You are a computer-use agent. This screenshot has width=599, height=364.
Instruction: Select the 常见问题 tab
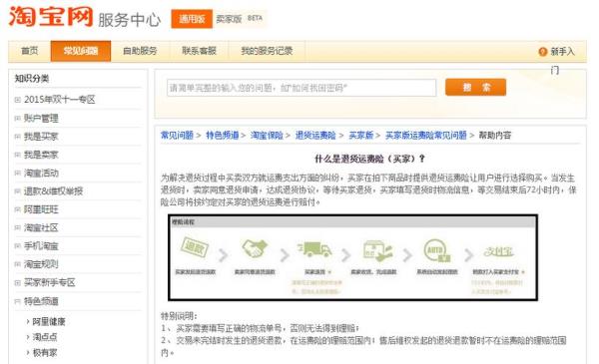click(81, 51)
